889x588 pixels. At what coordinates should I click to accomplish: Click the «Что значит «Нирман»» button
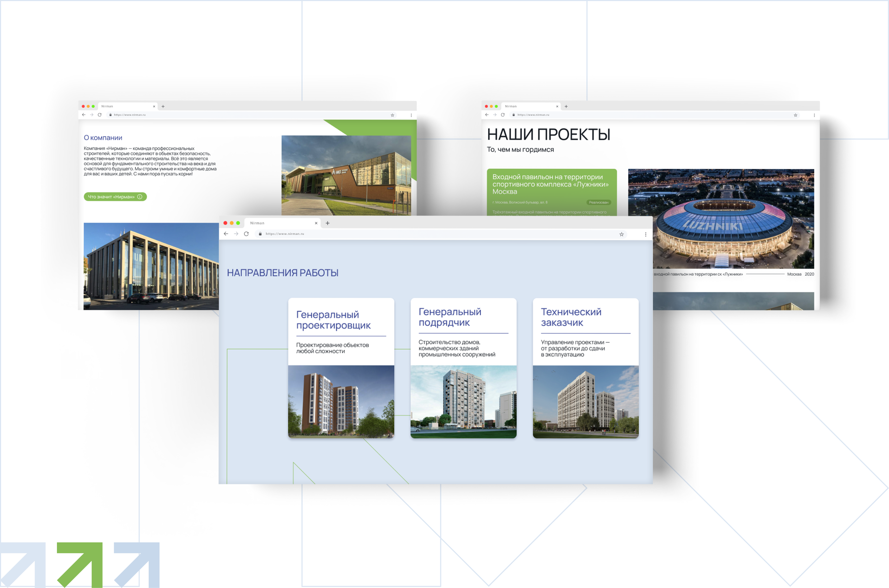click(115, 197)
